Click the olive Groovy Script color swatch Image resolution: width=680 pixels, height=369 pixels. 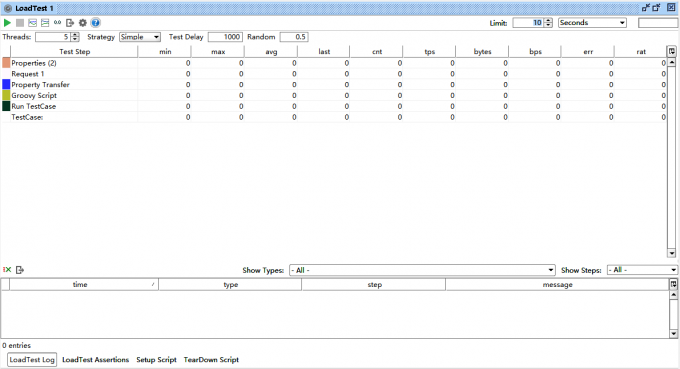6,95
